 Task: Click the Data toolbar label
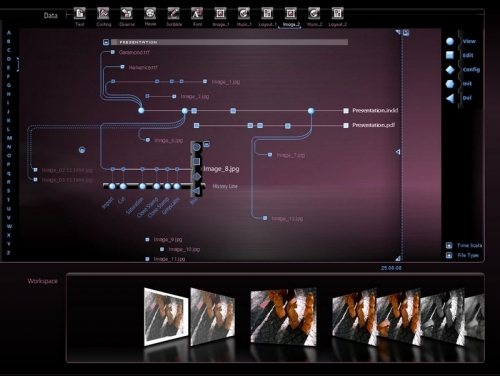click(x=51, y=15)
